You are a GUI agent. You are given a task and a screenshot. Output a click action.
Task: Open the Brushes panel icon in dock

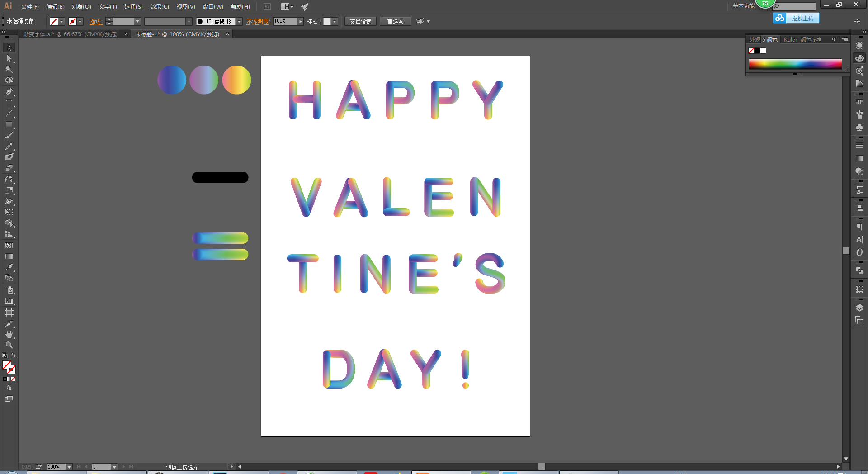point(859,115)
